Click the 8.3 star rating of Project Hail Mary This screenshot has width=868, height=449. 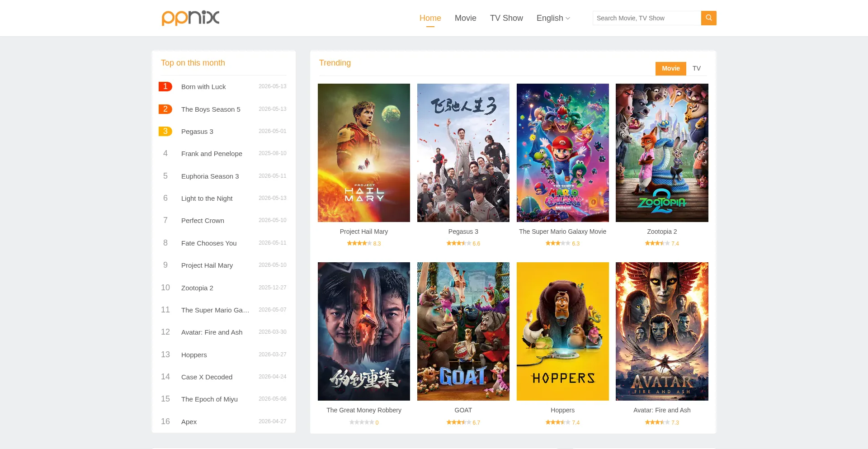[363, 243]
